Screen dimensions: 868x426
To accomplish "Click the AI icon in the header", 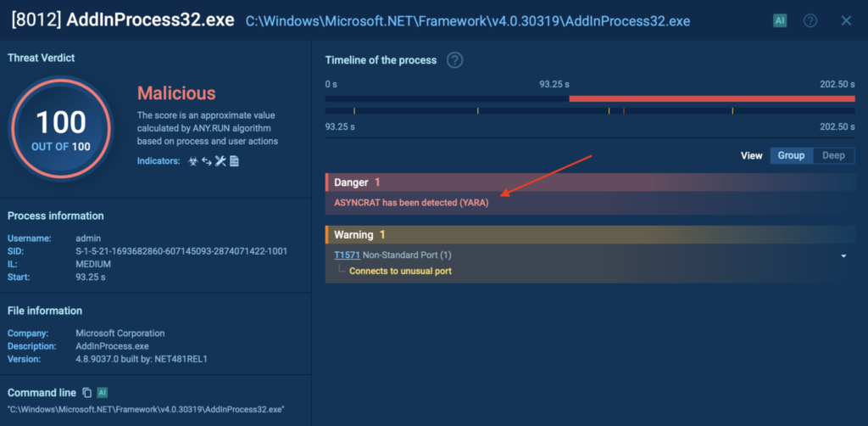I will pyautogui.click(x=779, y=20).
